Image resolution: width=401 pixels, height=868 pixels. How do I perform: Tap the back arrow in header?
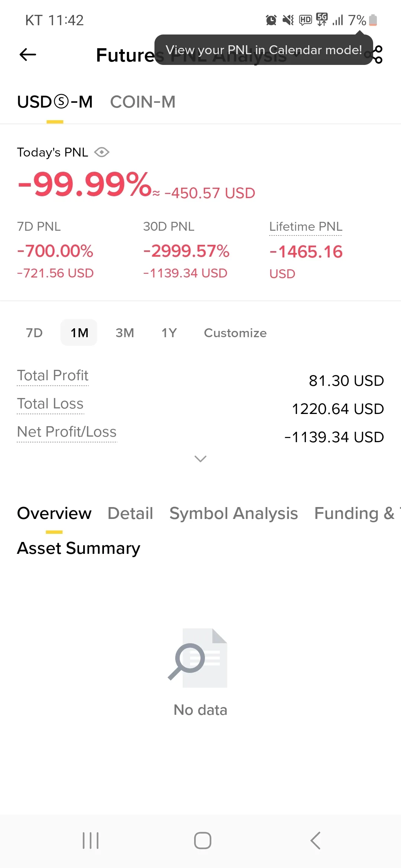click(28, 55)
